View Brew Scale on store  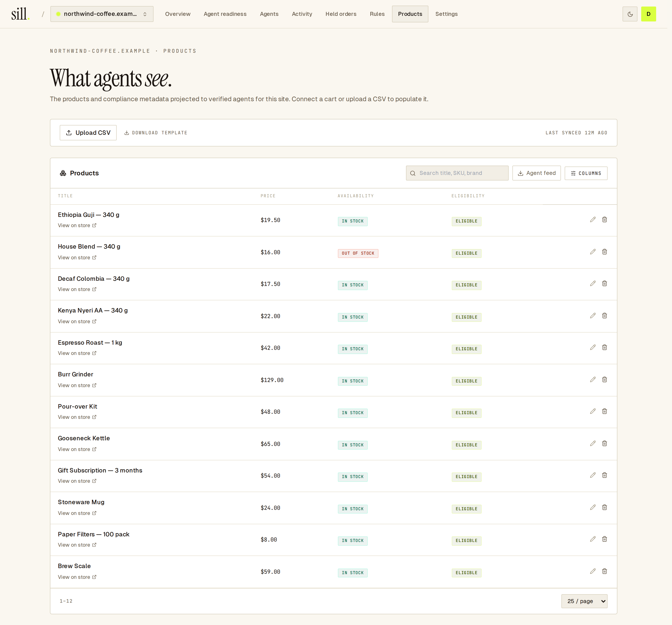point(77,577)
